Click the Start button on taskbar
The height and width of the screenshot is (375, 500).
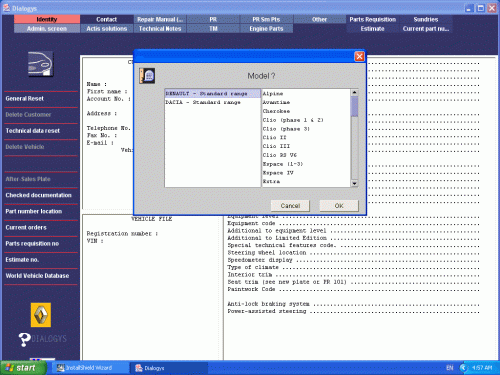point(23,368)
